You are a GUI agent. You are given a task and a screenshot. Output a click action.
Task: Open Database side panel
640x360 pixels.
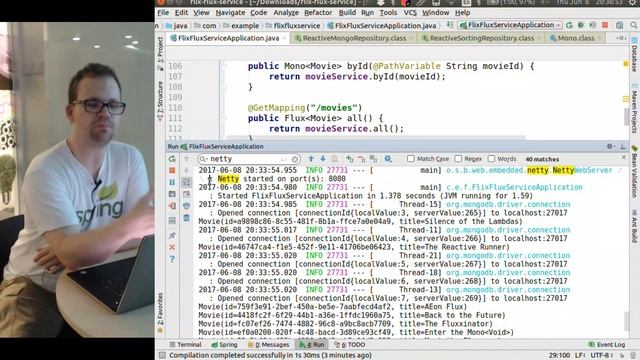click(x=634, y=54)
